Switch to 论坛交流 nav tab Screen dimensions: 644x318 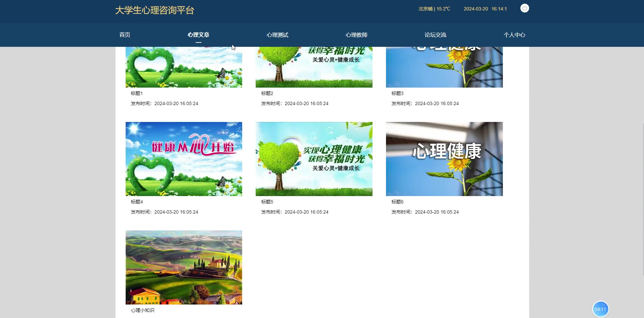(x=436, y=35)
